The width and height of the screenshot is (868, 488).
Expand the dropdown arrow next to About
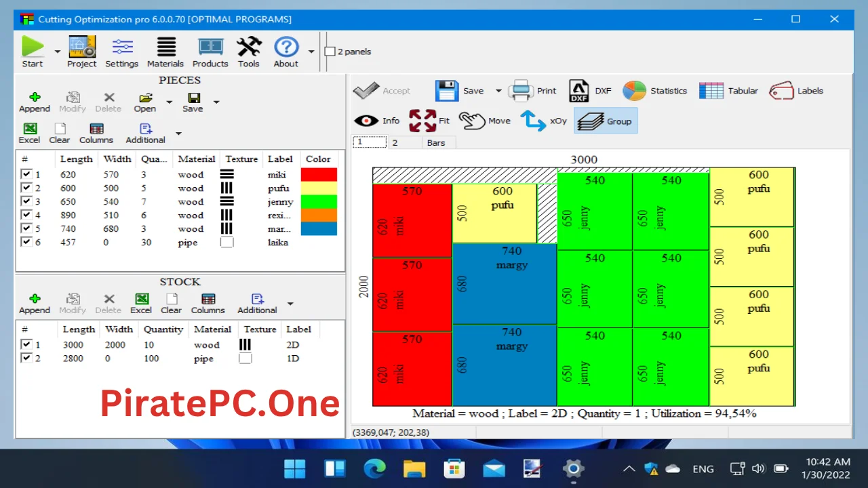(x=311, y=52)
